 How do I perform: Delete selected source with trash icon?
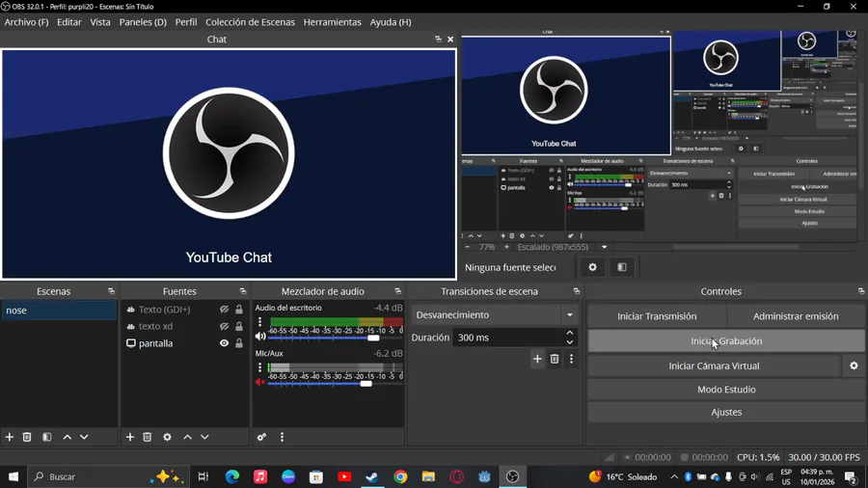coord(148,437)
